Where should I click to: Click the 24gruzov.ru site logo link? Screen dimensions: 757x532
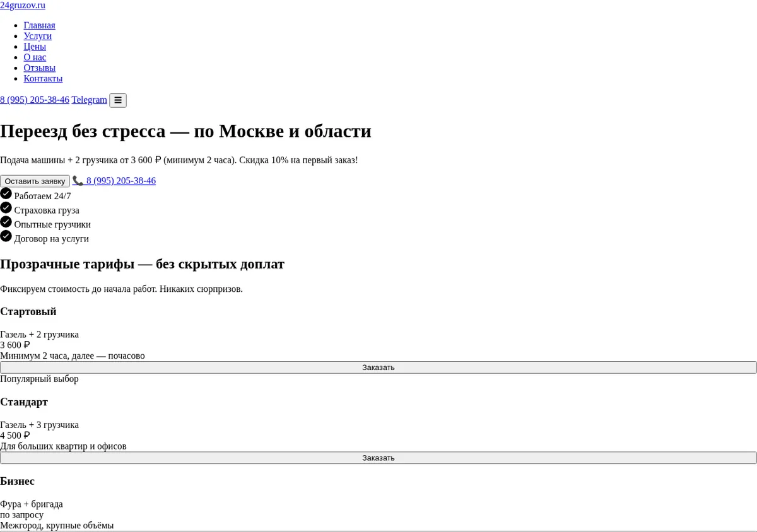coord(23,5)
